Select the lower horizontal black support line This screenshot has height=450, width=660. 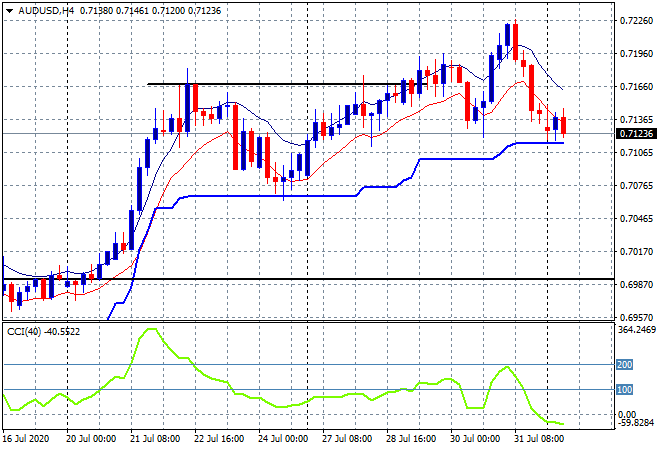308,279
